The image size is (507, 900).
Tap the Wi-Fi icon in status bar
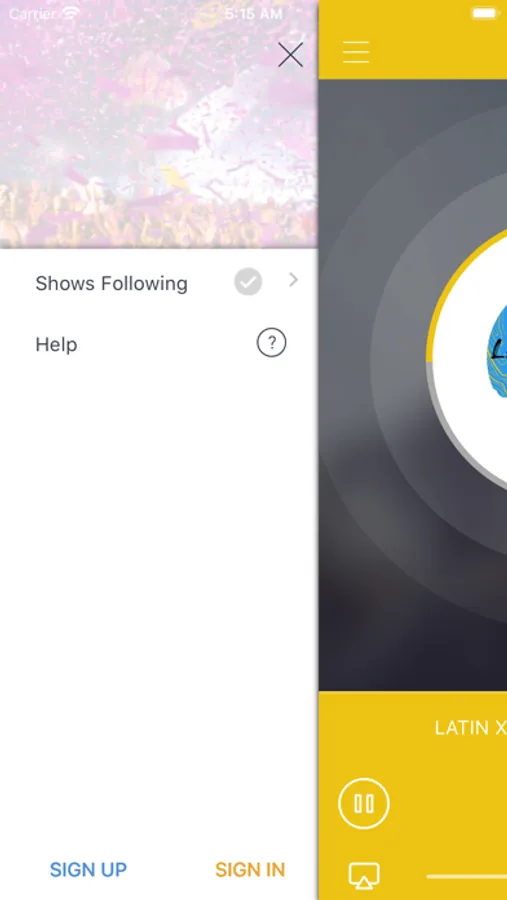71,13
